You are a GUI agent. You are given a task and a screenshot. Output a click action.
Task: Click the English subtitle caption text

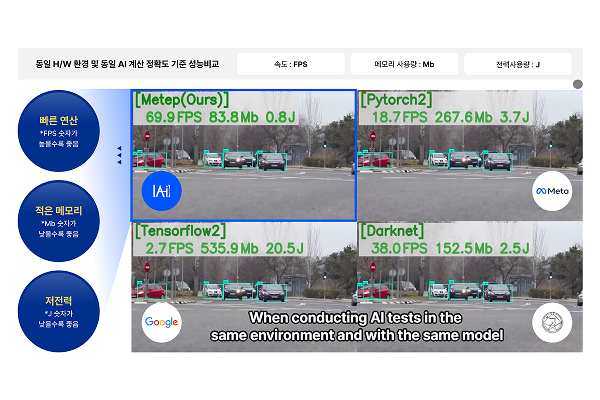pos(356,327)
